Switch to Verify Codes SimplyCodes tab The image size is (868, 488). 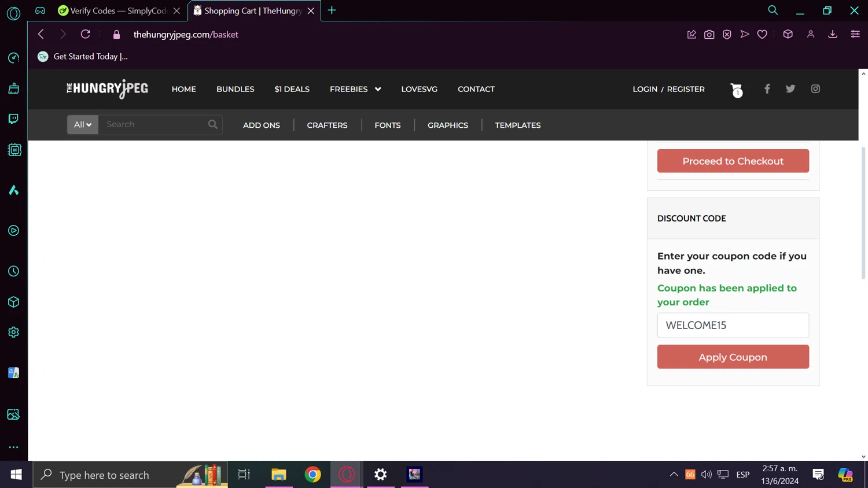pyautogui.click(x=119, y=10)
